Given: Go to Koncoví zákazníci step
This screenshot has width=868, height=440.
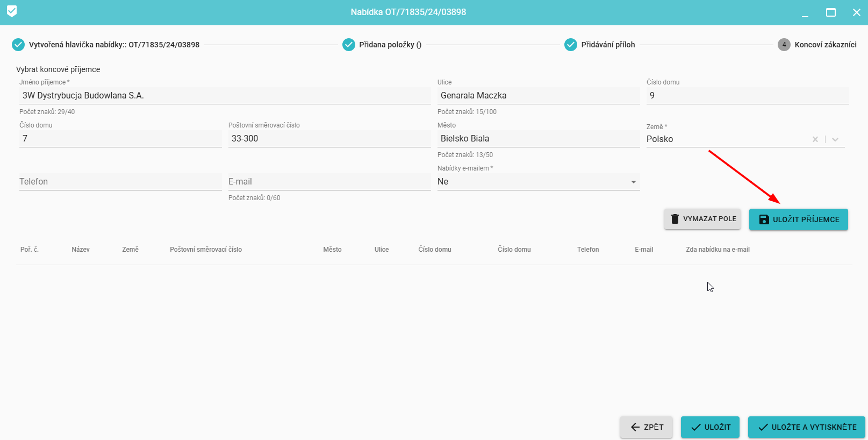Looking at the screenshot, I should click(825, 45).
